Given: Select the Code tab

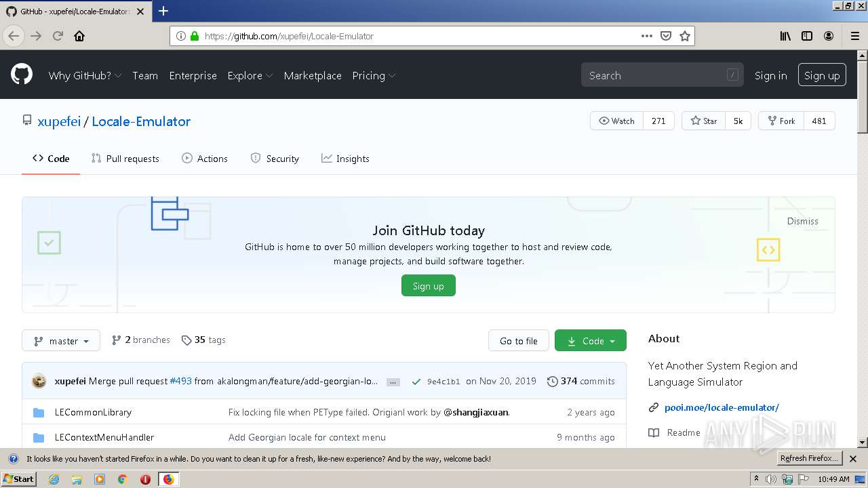Looking at the screenshot, I should tap(51, 159).
